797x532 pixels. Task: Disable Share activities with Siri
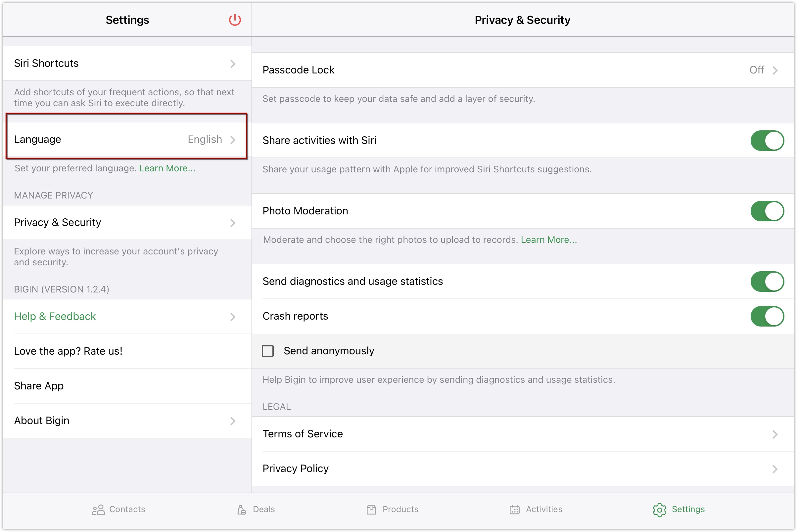tap(767, 141)
